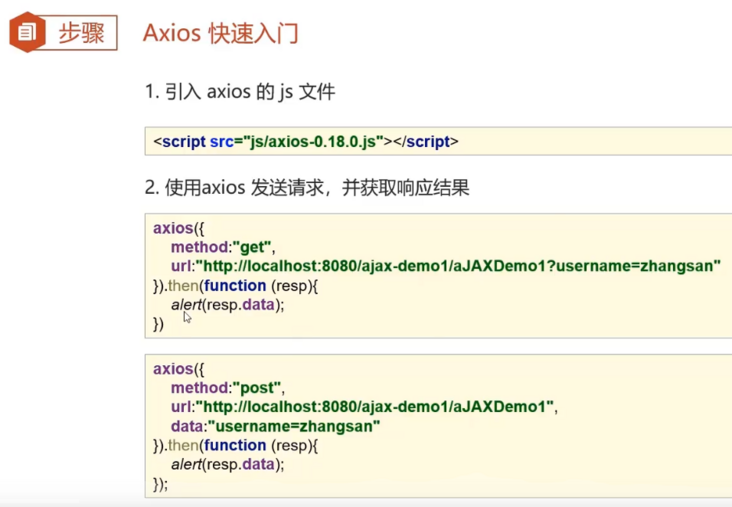The width and height of the screenshot is (732, 507).
Task: Click '}).then(function (resp){' in the post example
Action: click(x=235, y=445)
